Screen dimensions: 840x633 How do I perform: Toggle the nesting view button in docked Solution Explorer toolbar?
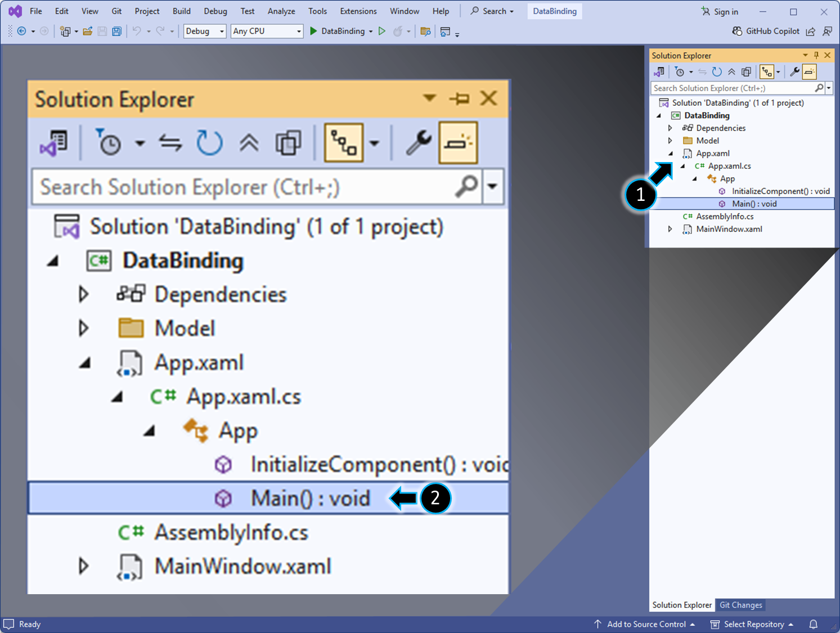767,72
